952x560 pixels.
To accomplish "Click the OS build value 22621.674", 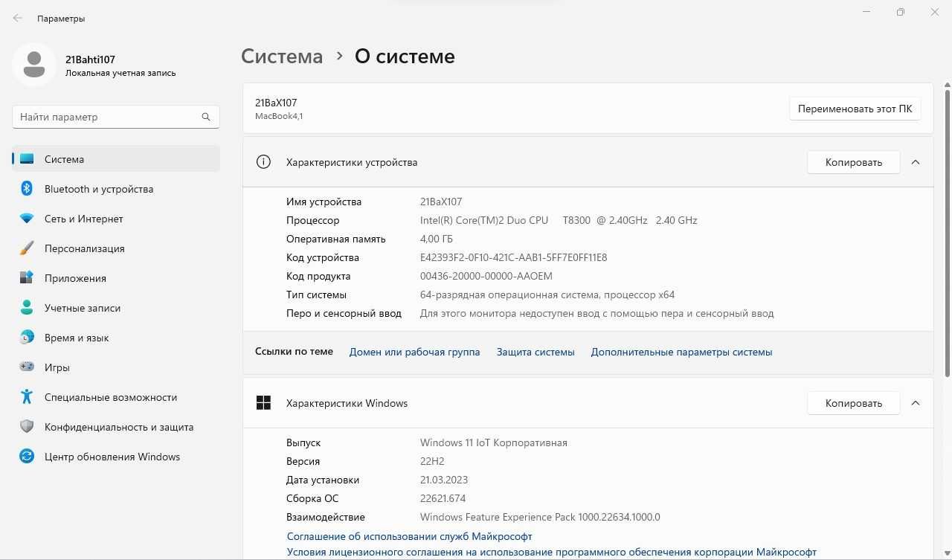I will (x=443, y=498).
